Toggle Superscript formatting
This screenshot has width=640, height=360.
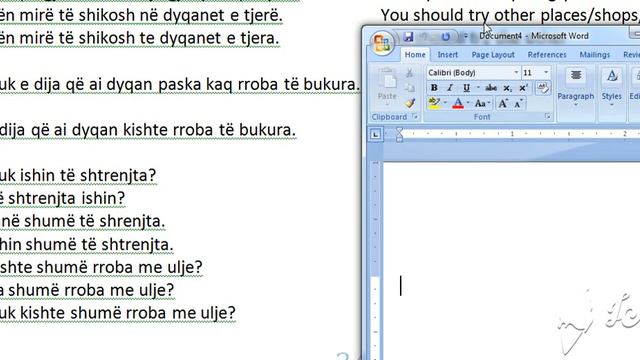tap(523, 88)
